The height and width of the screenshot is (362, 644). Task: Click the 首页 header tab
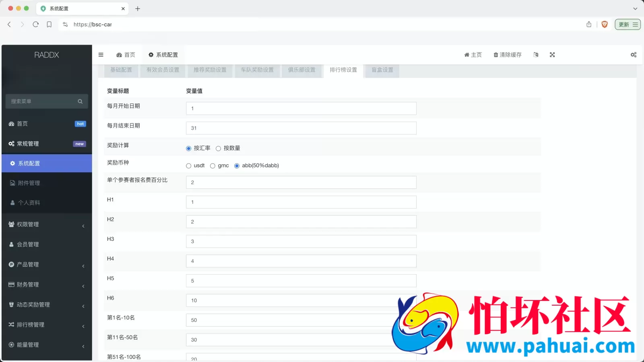[x=126, y=55]
